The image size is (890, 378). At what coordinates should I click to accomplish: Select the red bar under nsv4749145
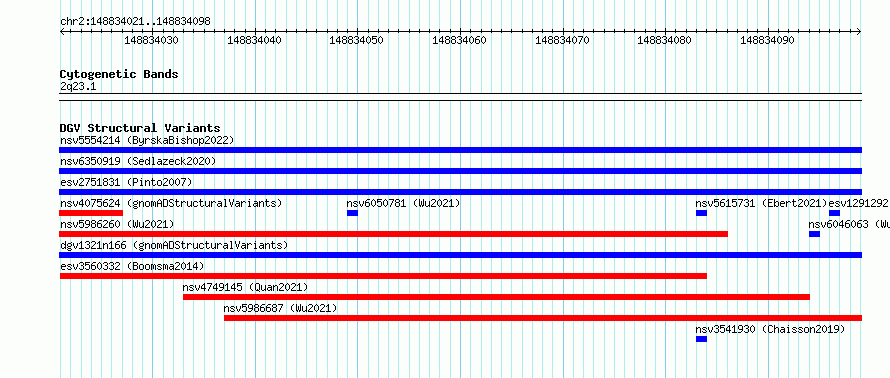pos(496,297)
